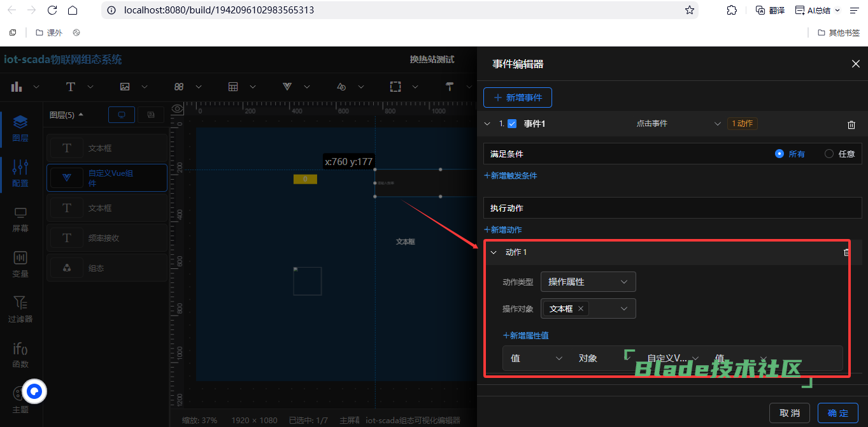Screen dimensions: 868x427
Task: Click the table component toolbar icon
Action: (x=233, y=87)
